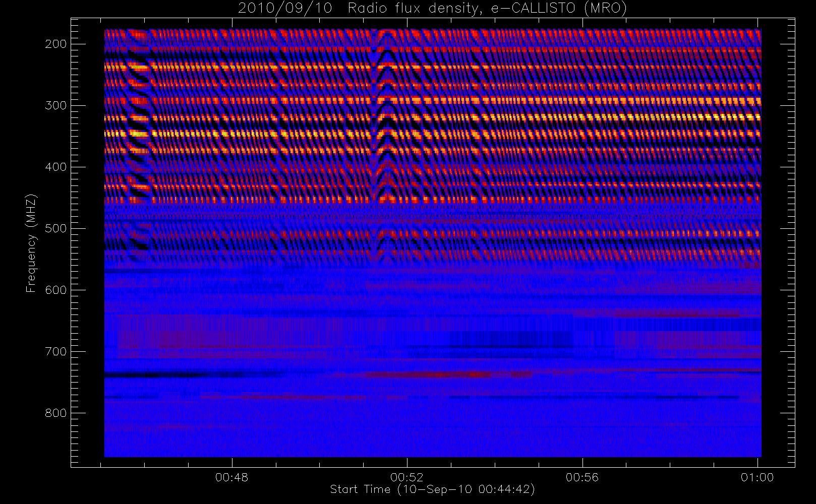Image resolution: width=816 pixels, height=504 pixels.
Task: Click the 600 frequency tick label
Action: (x=56, y=290)
